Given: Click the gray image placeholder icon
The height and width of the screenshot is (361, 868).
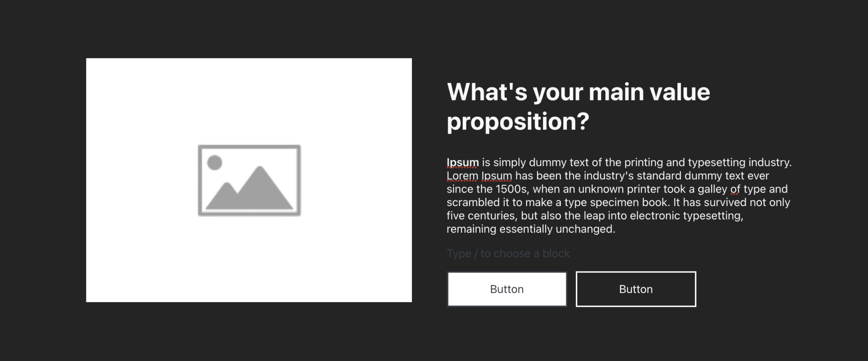Looking at the screenshot, I should coord(249,180).
